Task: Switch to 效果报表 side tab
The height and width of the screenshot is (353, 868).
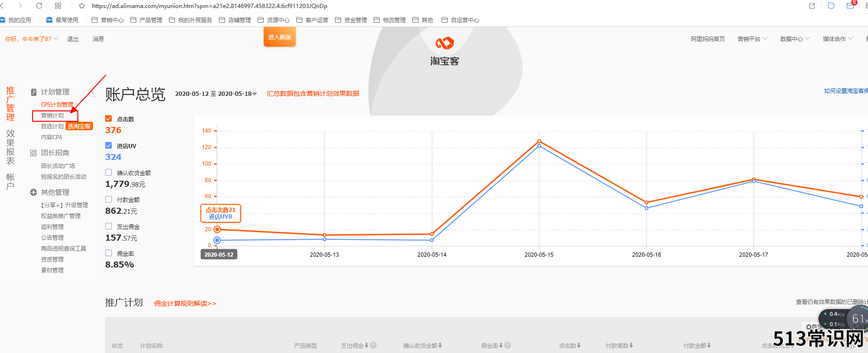Action: [x=10, y=147]
